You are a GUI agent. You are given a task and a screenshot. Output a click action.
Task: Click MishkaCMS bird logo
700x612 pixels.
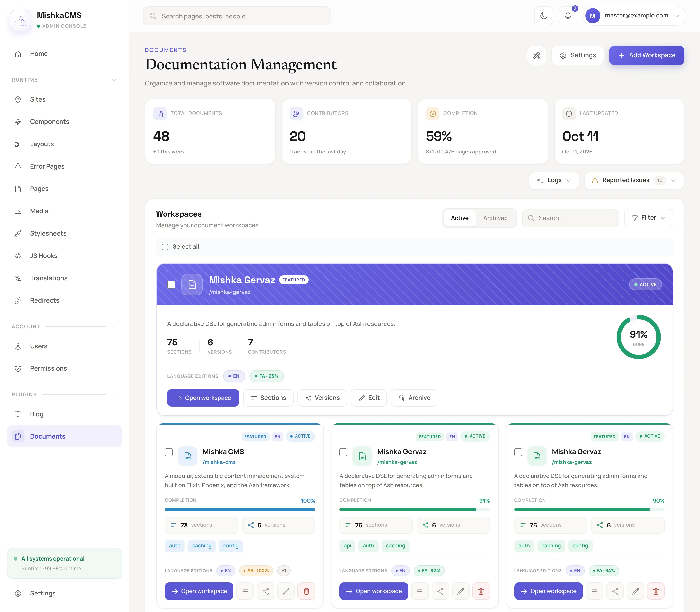20,20
